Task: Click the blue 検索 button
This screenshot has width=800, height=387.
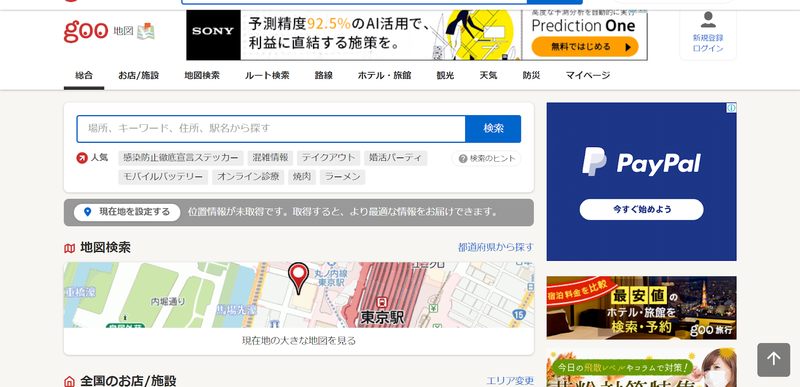Action: (x=493, y=129)
